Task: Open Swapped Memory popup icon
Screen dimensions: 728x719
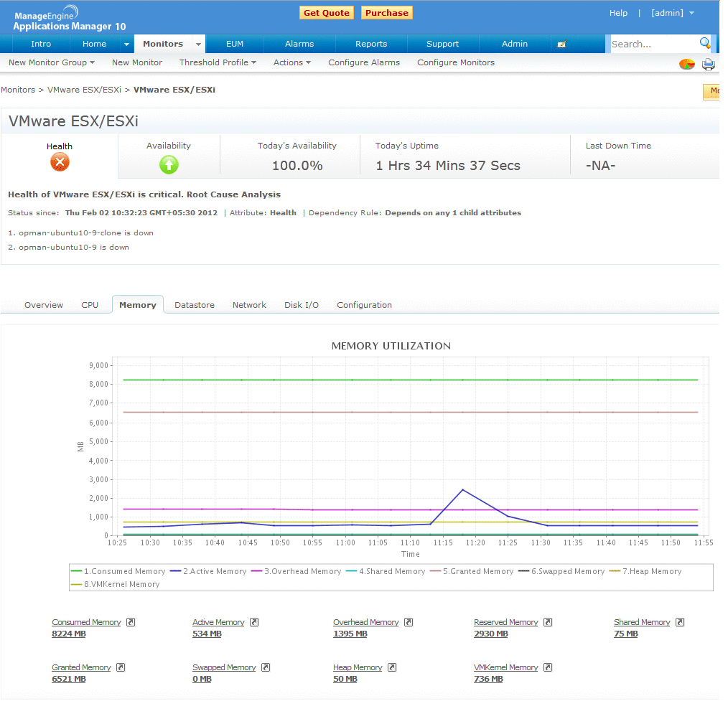Action: 266,667
